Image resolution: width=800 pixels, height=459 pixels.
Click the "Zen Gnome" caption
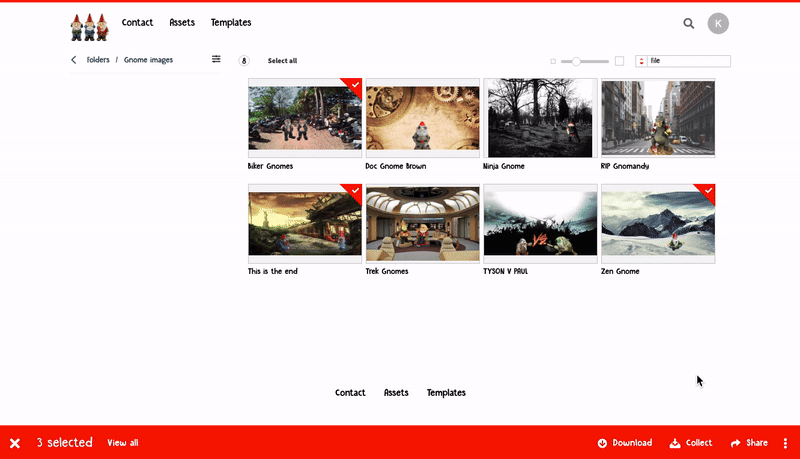coord(620,271)
